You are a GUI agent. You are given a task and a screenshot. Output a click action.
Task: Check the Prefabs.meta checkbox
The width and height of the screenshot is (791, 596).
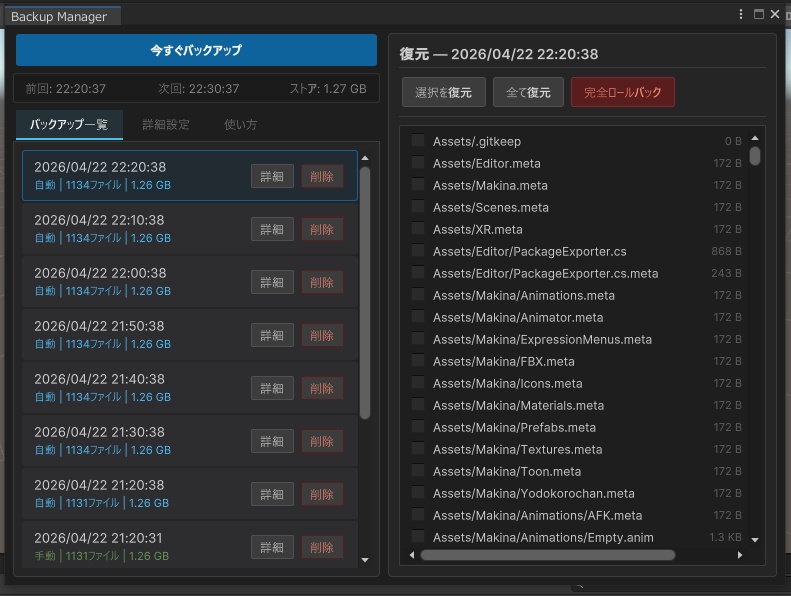click(x=418, y=426)
